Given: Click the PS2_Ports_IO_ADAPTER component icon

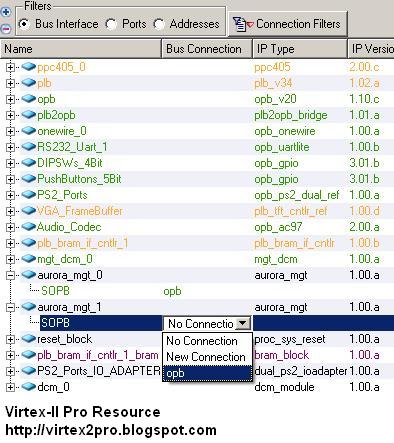Looking at the screenshot, I should (x=29, y=370).
